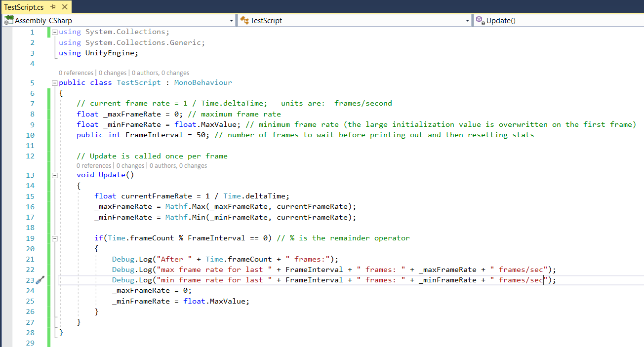Click '0 references' CodeLens above Update method
The height and width of the screenshot is (347, 644).
[94, 166]
